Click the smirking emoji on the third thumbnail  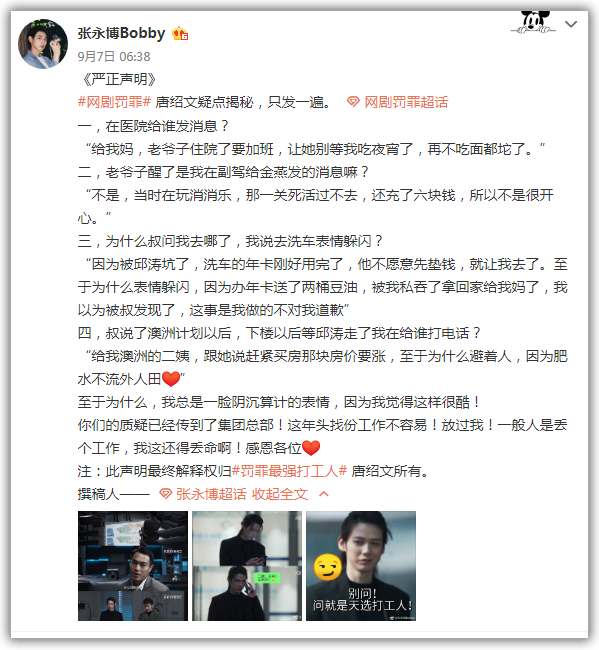(328, 567)
